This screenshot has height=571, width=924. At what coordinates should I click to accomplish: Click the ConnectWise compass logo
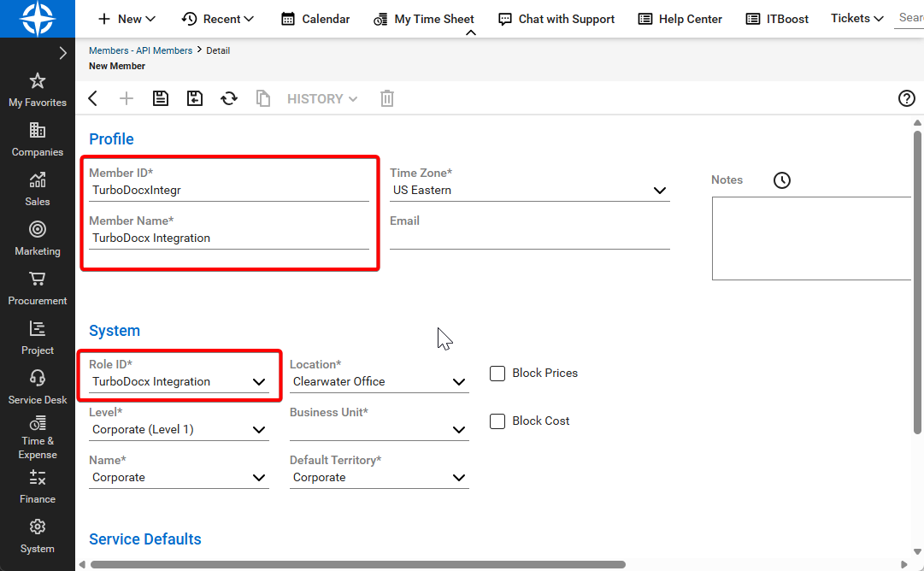[38, 18]
